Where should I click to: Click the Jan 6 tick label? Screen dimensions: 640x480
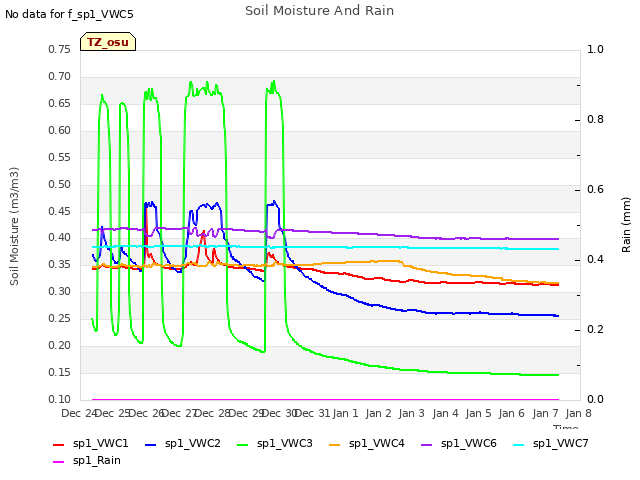511,413
